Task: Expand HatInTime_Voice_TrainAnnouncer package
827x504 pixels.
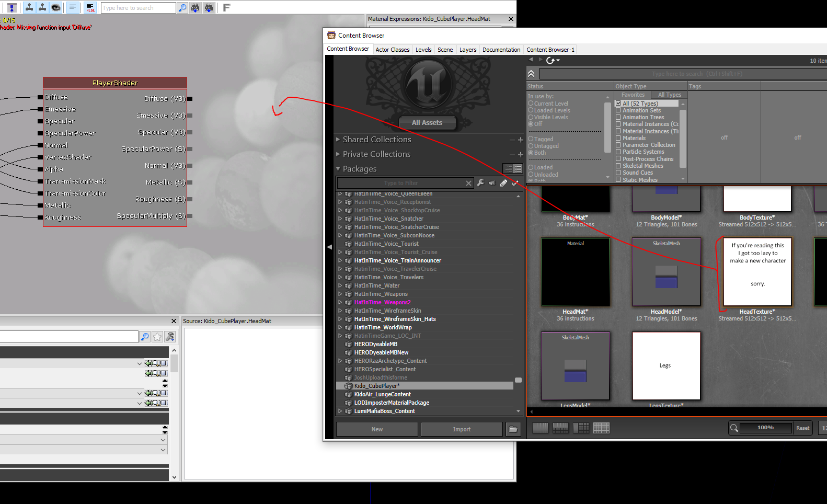Action: tap(340, 260)
